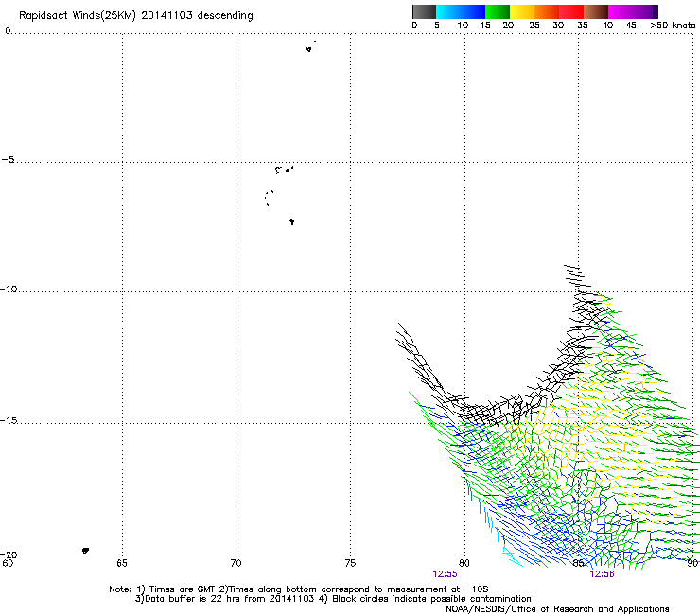Click the green 15-20 knots legend color

(498, 11)
